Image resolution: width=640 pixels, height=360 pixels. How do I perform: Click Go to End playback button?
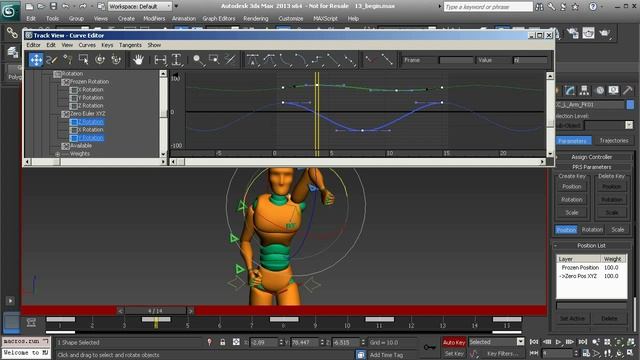582,342
